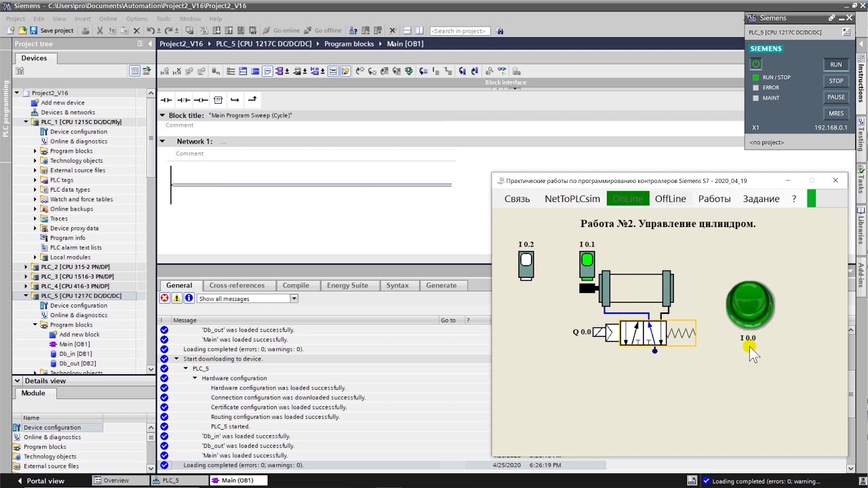The image size is (868, 488).
Task: Switch to the Compile tab
Action: coord(296,285)
